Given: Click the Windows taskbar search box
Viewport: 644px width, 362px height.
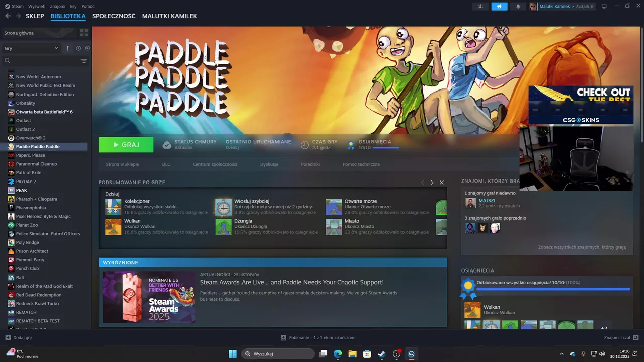Looking at the screenshot, I should (279, 354).
